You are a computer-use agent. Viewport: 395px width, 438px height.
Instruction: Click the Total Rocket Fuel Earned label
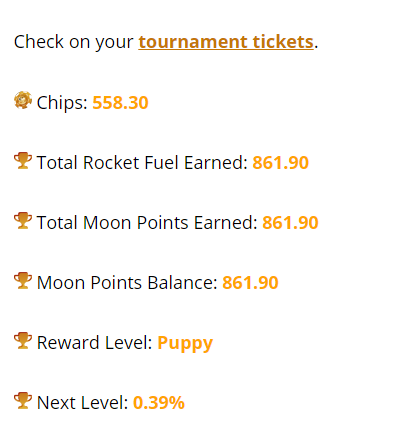(x=142, y=163)
